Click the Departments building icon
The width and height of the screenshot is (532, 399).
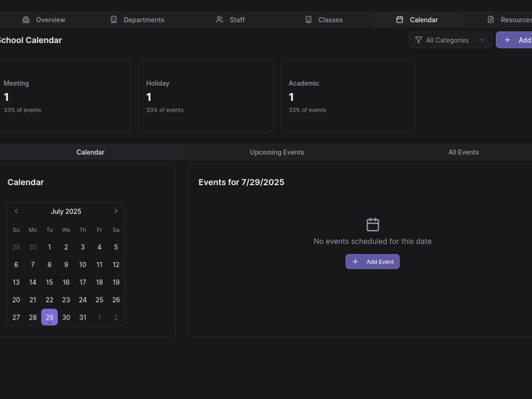(114, 20)
